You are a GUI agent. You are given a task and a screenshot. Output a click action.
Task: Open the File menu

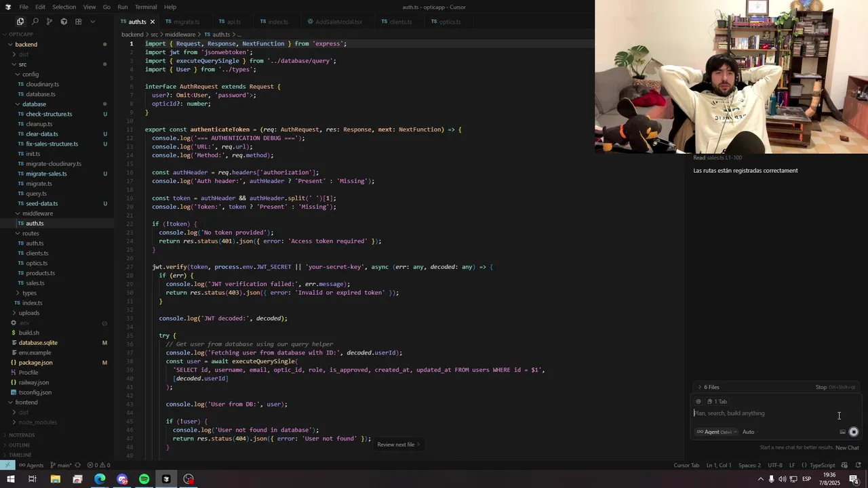point(24,7)
